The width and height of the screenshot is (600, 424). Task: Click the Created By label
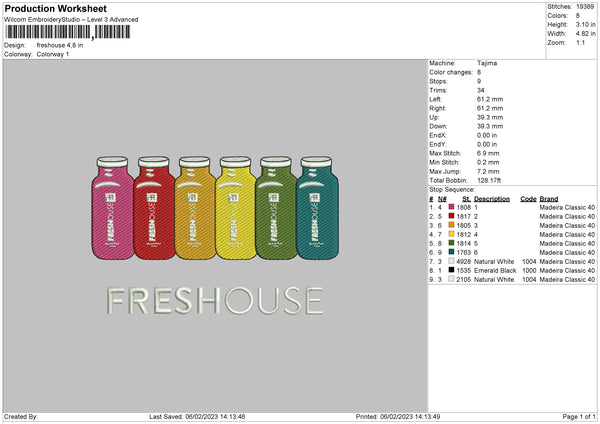pyautogui.click(x=21, y=416)
